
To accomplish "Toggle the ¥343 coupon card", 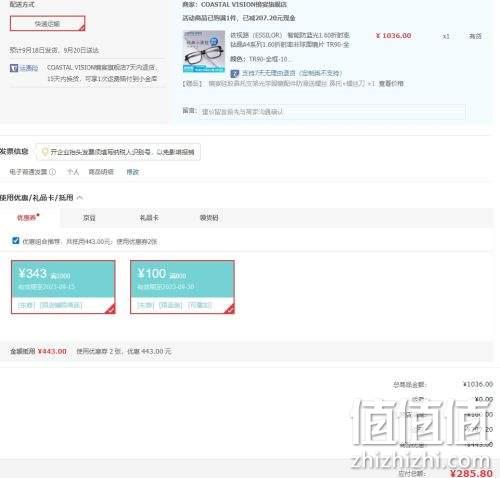I will click(x=63, y=287).
